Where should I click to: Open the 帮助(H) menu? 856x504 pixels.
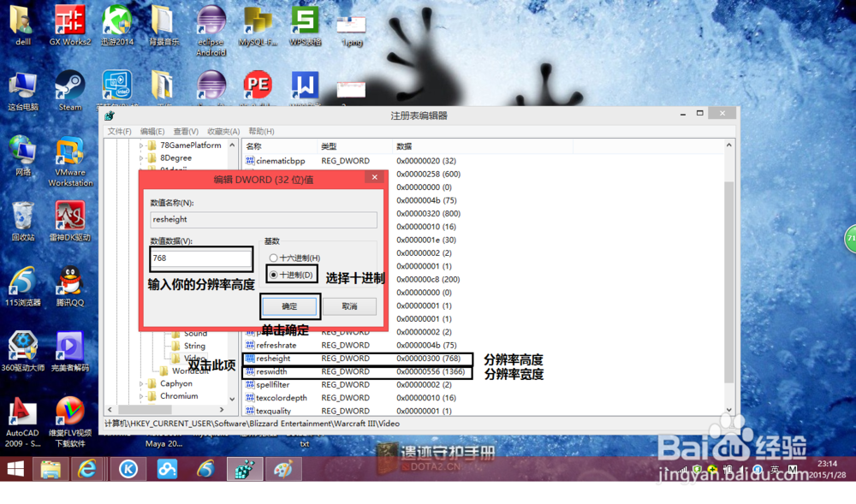(261, 132)
